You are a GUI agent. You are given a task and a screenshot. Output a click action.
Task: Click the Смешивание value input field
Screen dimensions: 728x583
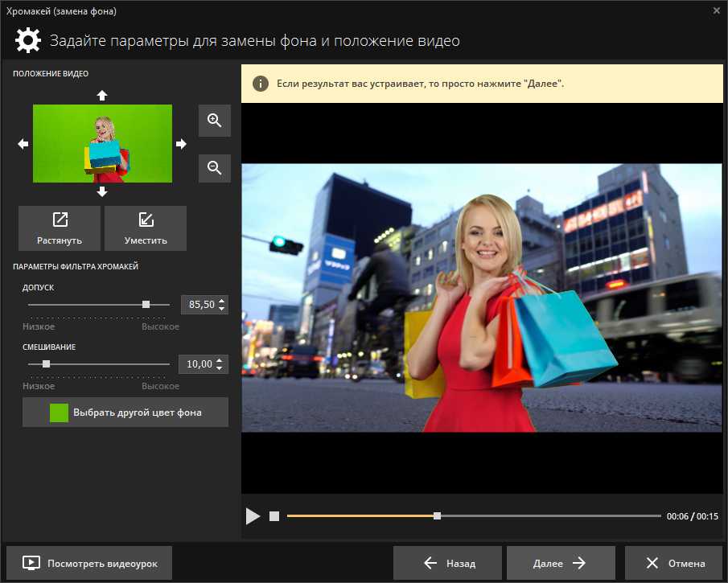198,364
